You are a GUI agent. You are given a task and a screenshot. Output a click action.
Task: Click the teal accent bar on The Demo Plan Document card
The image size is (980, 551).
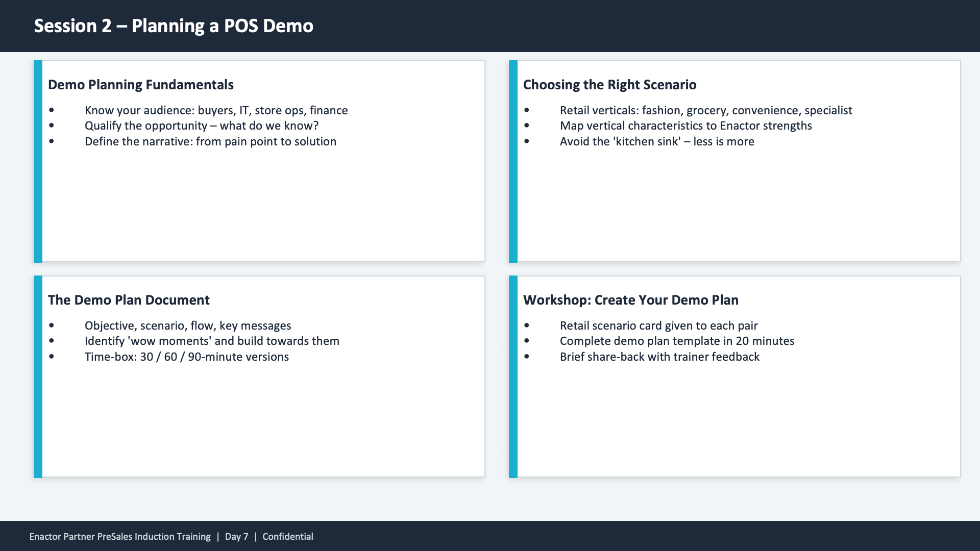tap(38, 377)
